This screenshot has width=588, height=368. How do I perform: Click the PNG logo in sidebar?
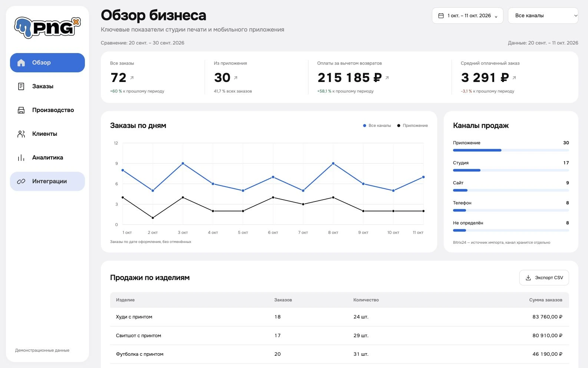pyautogui.click(x=47, y=27)
